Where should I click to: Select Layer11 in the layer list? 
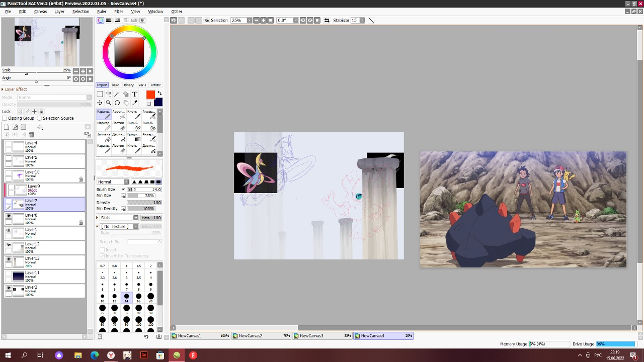click(45, 277)
